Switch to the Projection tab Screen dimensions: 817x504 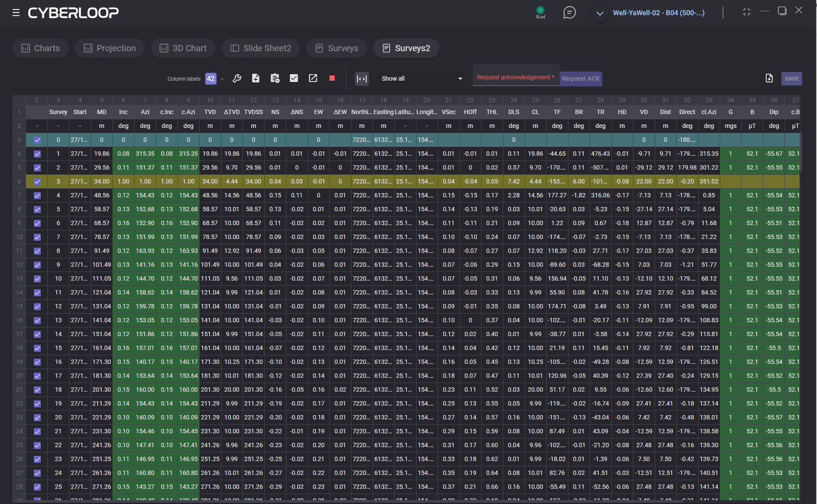[x=110, y=48]
